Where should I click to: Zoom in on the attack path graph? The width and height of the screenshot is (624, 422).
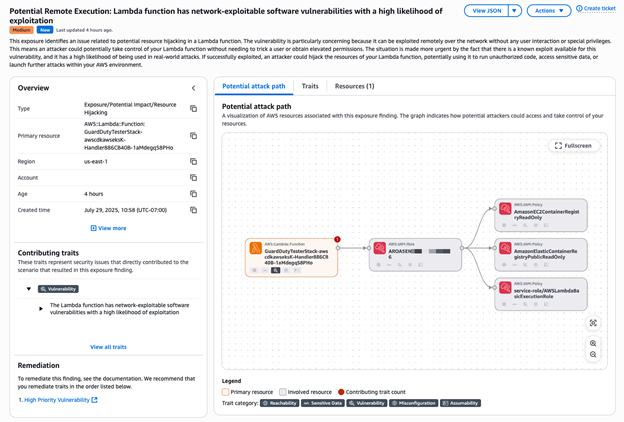[593, 343]
